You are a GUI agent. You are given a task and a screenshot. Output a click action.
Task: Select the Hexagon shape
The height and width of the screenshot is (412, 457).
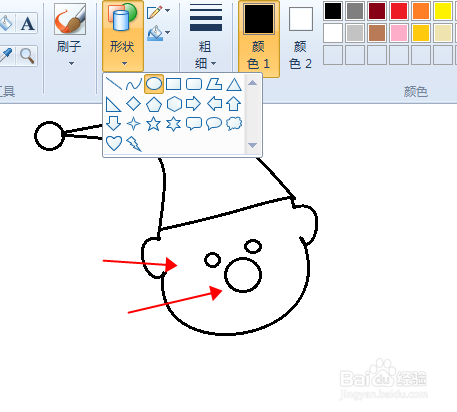point(174,104)
